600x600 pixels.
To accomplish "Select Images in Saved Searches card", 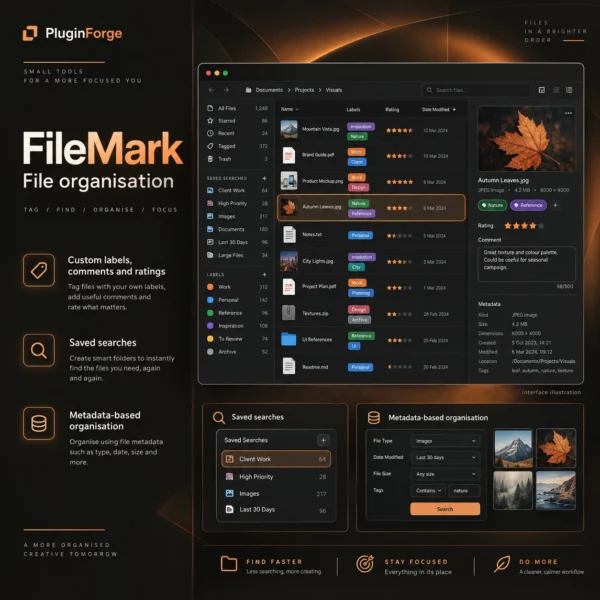I will pos(276,494).
